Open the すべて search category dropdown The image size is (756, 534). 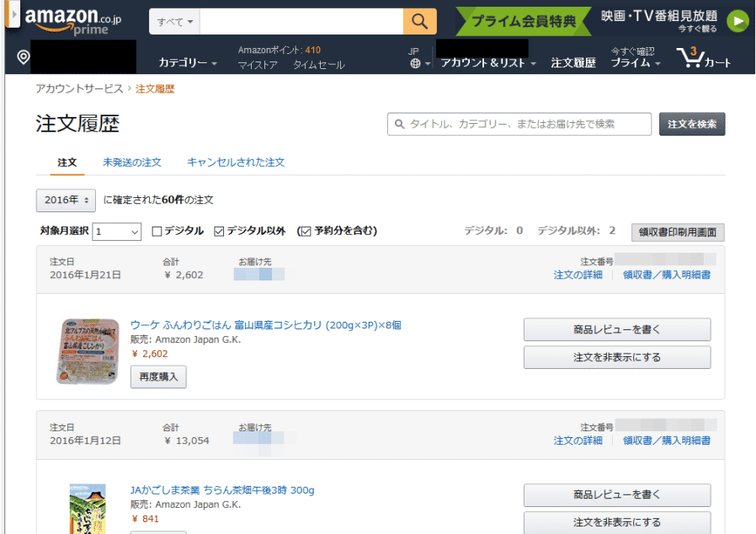(174, 22)
